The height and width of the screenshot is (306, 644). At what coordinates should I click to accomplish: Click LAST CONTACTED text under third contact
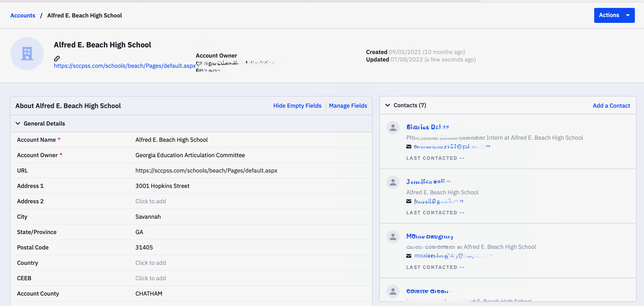(x=435, y=267)
